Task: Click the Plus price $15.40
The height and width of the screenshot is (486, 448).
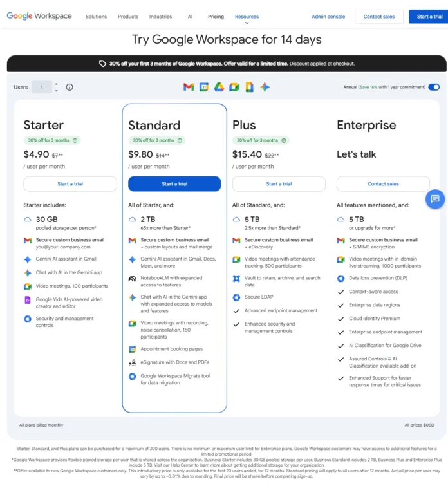Action: [x=247, y=154]
